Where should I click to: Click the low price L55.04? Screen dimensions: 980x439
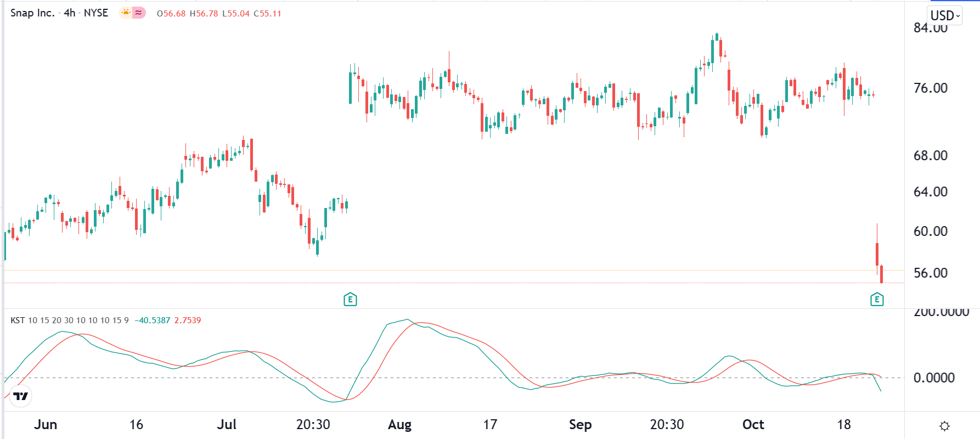pyautogui.click(x=236, y=13)
